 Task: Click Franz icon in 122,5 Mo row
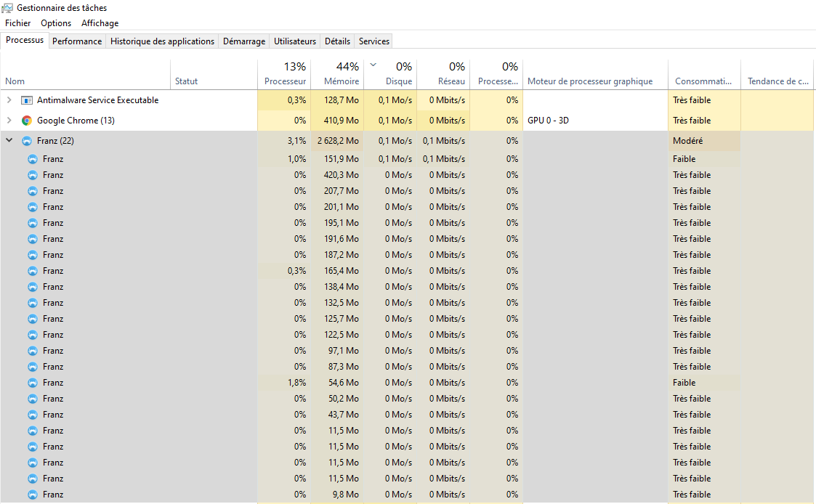coord(32,335)
